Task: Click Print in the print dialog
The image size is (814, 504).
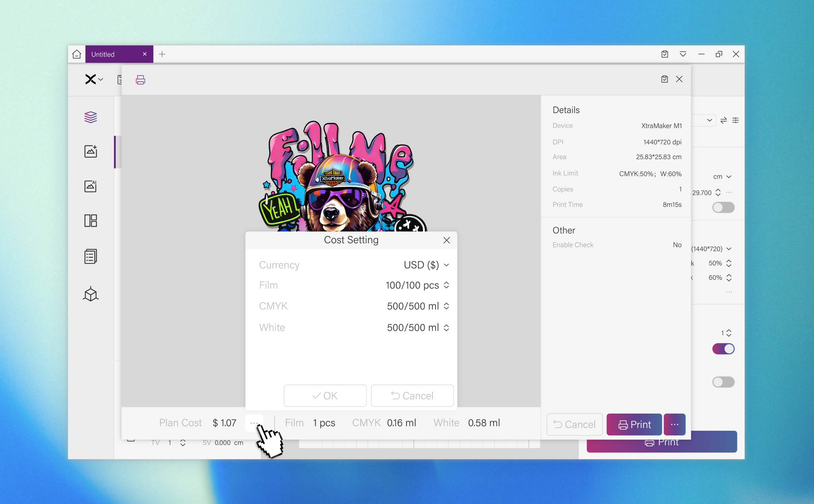Action: (634, 425)
